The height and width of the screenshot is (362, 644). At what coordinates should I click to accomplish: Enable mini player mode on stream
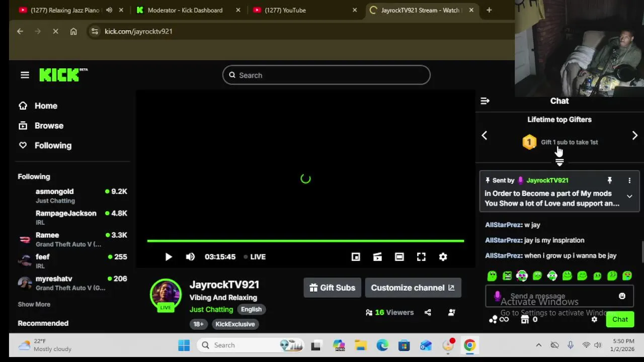click(x=356, y=257)
